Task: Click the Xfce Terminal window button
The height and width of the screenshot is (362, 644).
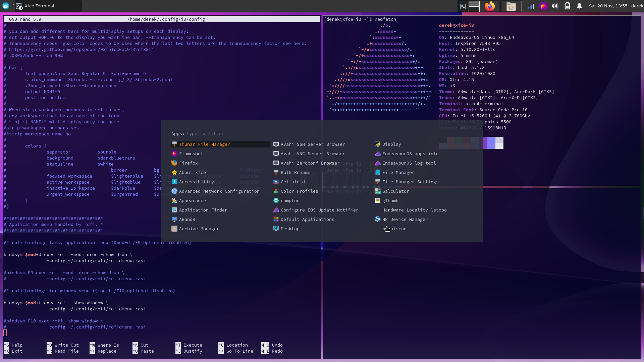Action: coord(49,6)
